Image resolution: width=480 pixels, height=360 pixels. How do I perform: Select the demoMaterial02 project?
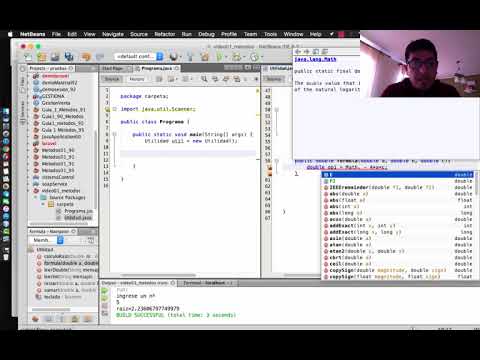59,82
